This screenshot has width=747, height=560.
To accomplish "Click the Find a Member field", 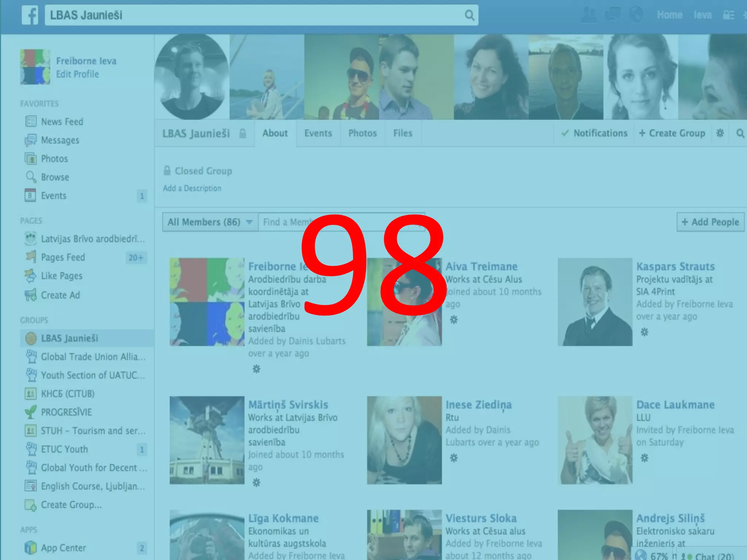I will pyautogui.click(x=341, y=222).
